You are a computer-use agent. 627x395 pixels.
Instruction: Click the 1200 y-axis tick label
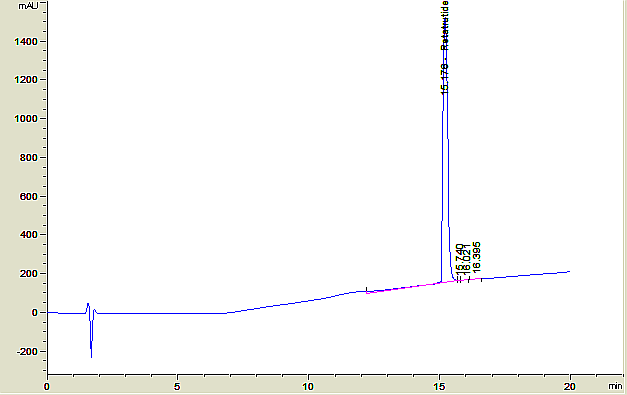pos(26,80)
